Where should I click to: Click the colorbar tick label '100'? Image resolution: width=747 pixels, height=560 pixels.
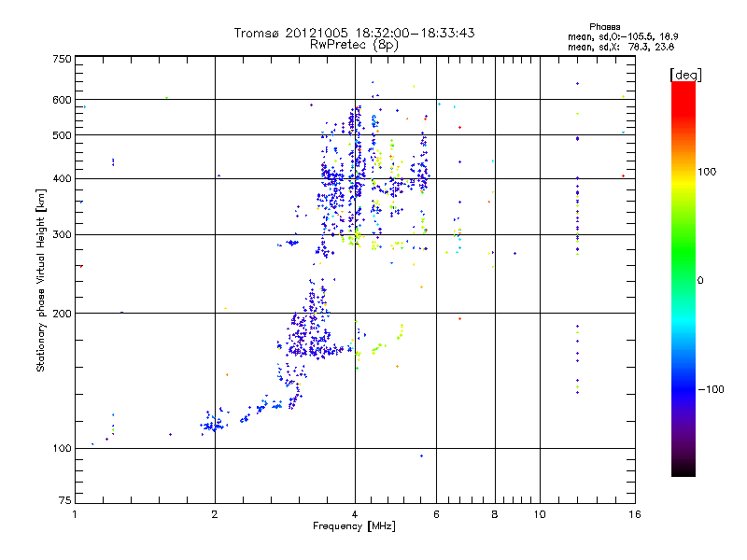point(707,172)
